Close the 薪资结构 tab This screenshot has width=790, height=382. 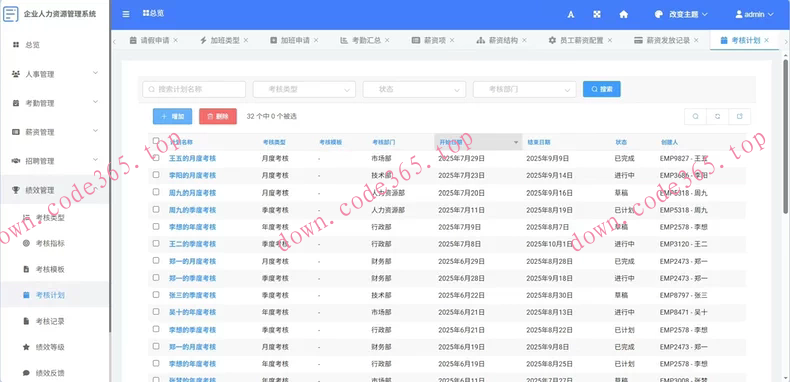pyautogui.click(x=524, y=40)
